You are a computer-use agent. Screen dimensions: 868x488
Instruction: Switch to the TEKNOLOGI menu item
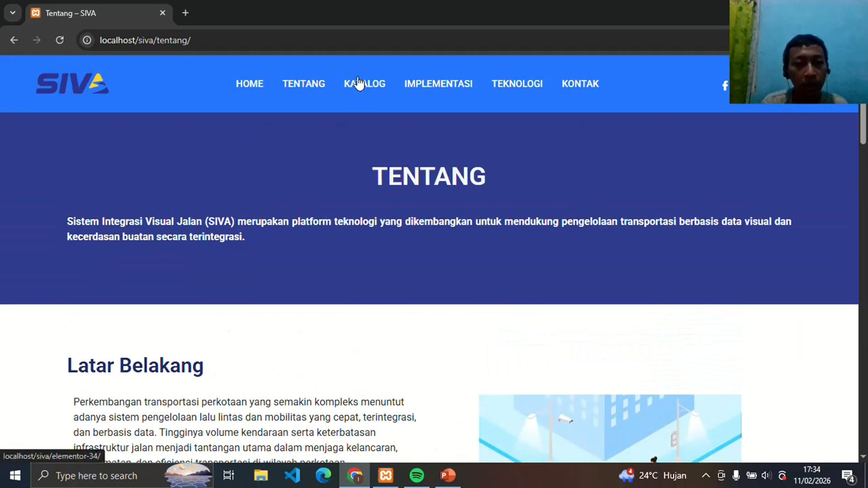[517, 84]
